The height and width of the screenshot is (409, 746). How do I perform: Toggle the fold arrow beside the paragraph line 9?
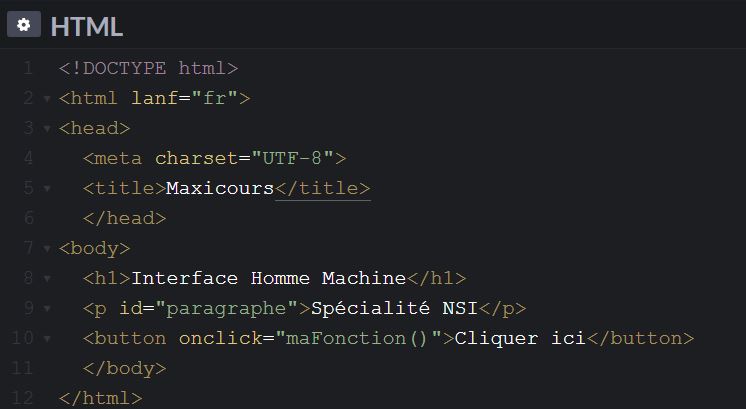(47, 309)
